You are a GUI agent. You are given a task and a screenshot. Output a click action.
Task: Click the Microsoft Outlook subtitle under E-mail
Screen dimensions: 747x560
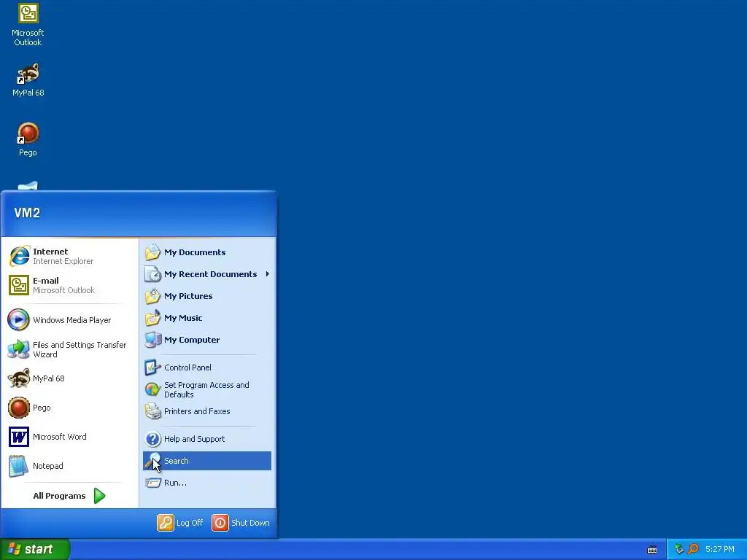(64, 290)
